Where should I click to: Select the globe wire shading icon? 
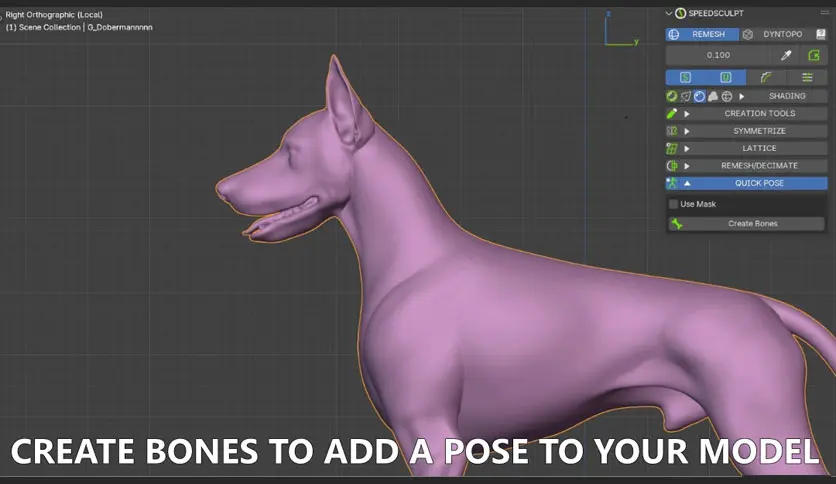[x=727, y=96]
